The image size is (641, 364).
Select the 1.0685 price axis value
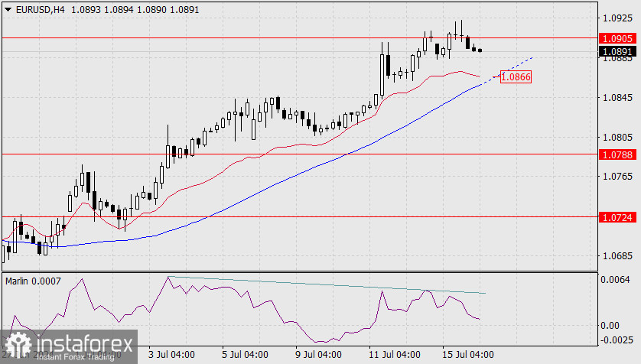[x=617, y=256]
